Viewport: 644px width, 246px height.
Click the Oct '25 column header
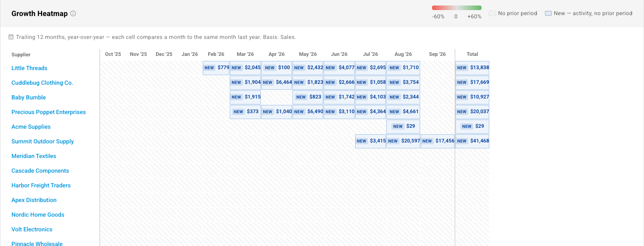(113, 54)
